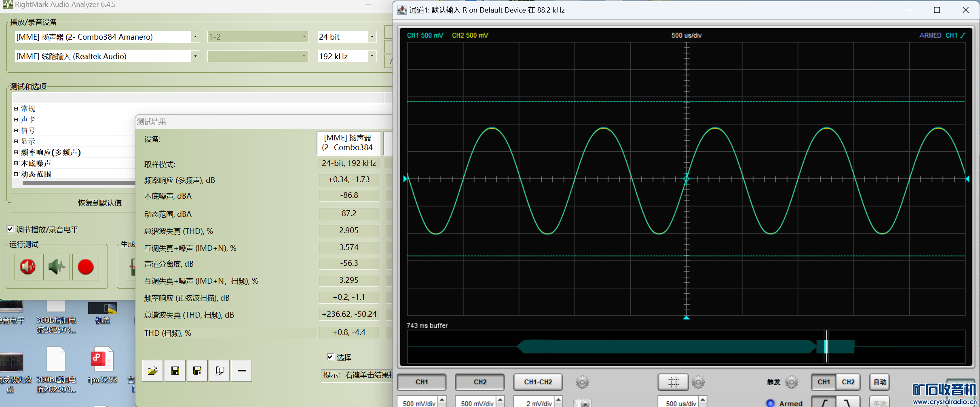Expand the 频率响应(多频声) tree item

16,153
